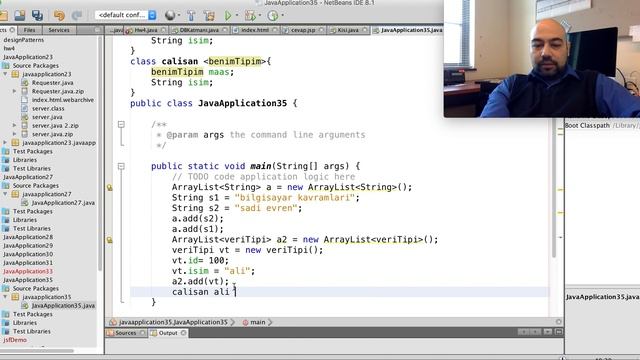Open the Kisi.java editor tab

coord(348,30)
